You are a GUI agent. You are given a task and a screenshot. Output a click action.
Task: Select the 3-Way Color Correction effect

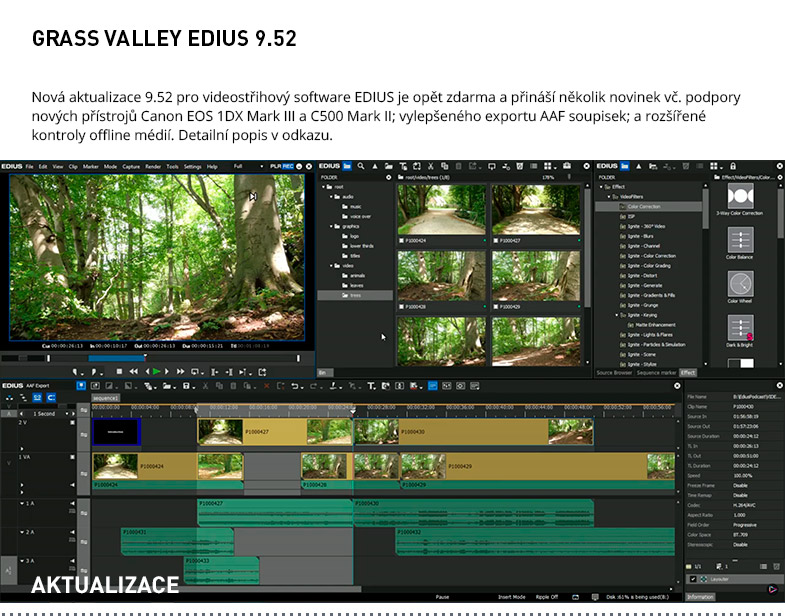[x=740, y=199]
